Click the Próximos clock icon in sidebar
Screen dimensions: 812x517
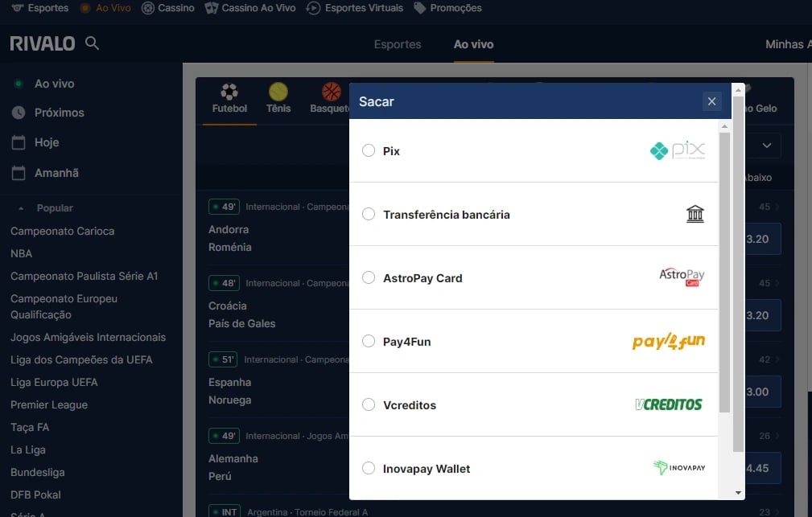tap(19, 113)
